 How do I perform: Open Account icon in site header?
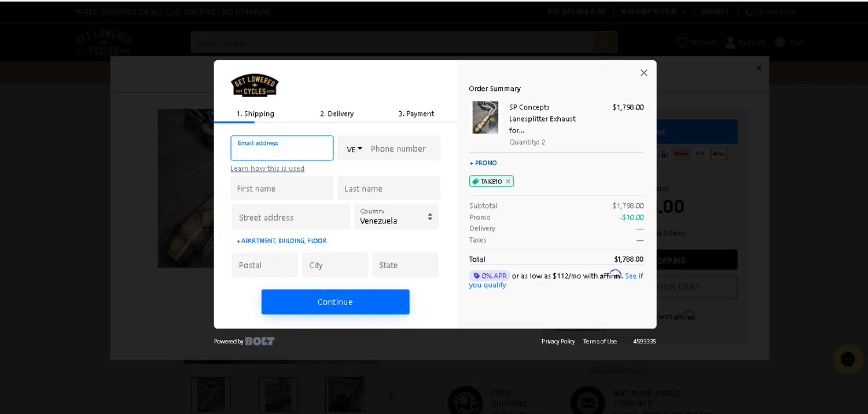[730, 42]
